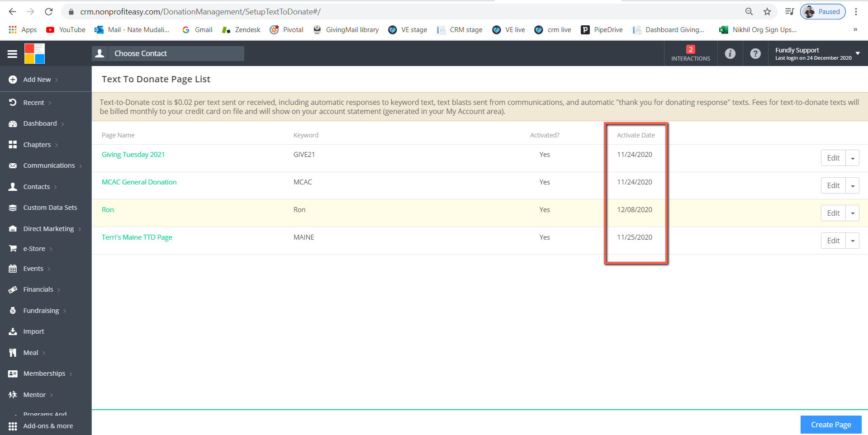Click the Create Page button
The image size is (868, 435).
click(x=831, y=425)
